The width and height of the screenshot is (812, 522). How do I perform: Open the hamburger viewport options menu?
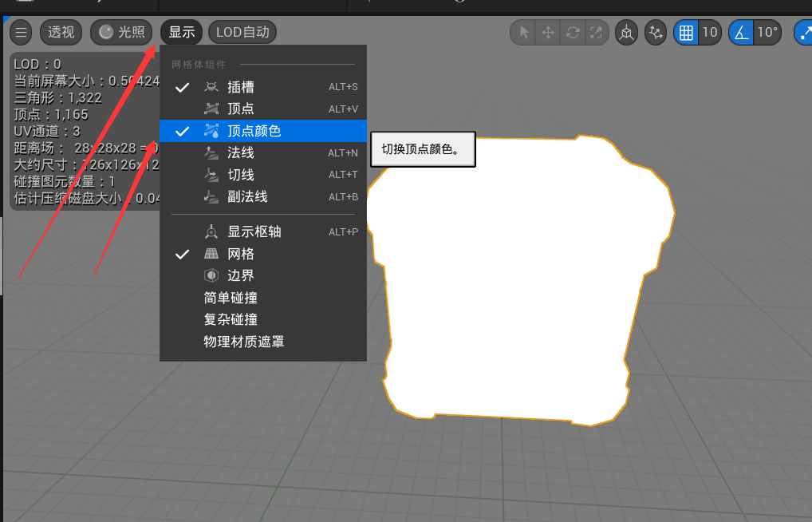click(21, 32)
